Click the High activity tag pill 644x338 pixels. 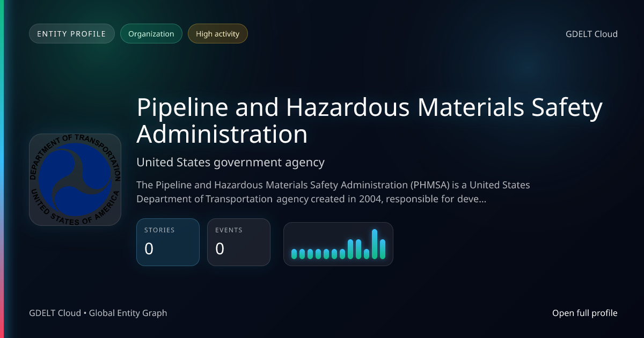pyautogui.click(x=217, y=34)
